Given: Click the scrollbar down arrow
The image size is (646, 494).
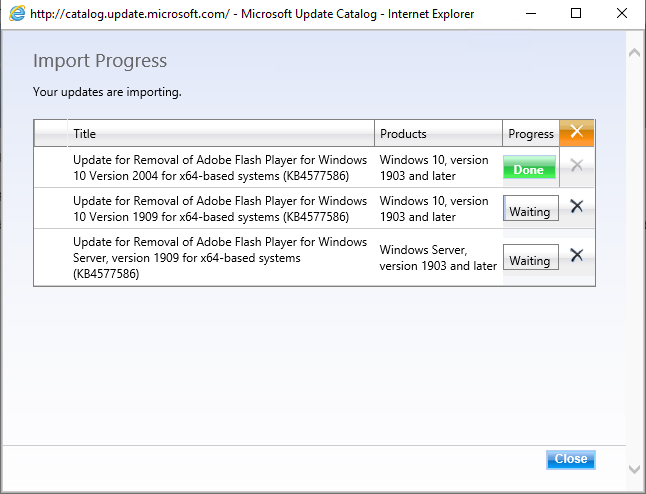Looking at the screenshot, I should (x=634, y=469).
